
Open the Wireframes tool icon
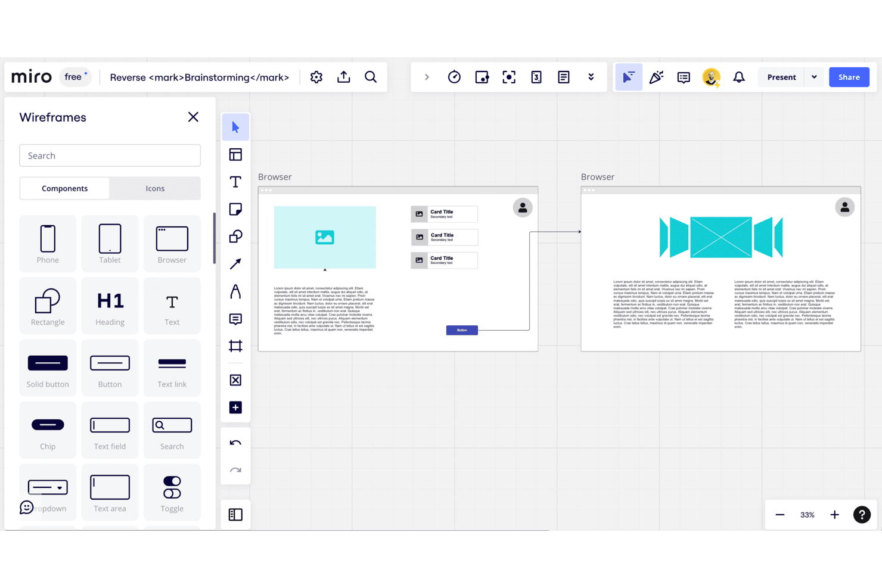click(x=235, y=380)
